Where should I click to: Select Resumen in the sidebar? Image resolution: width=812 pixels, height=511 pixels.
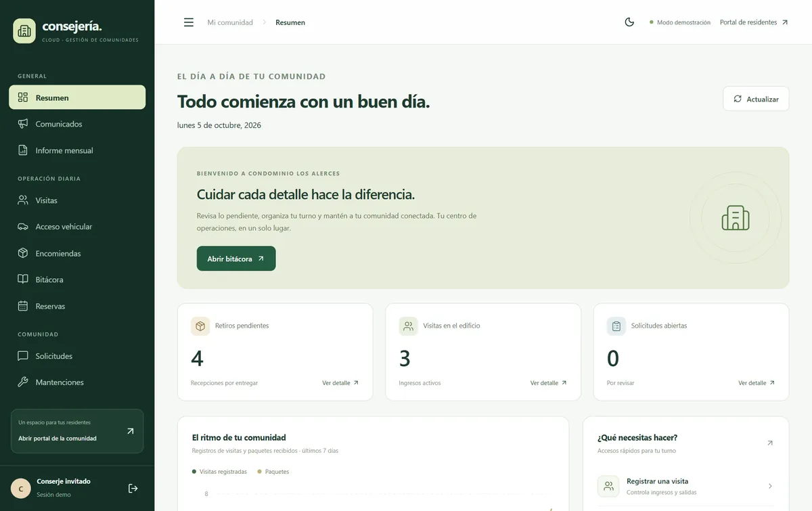77,97
